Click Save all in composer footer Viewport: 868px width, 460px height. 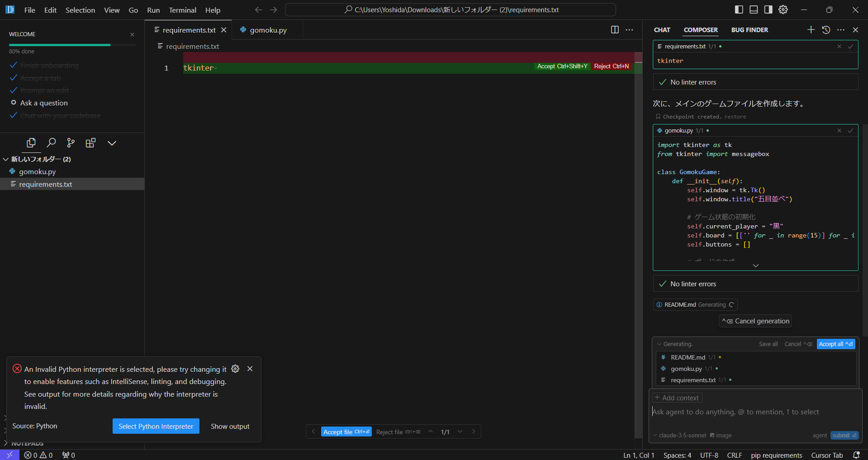[x=768, y=344]
